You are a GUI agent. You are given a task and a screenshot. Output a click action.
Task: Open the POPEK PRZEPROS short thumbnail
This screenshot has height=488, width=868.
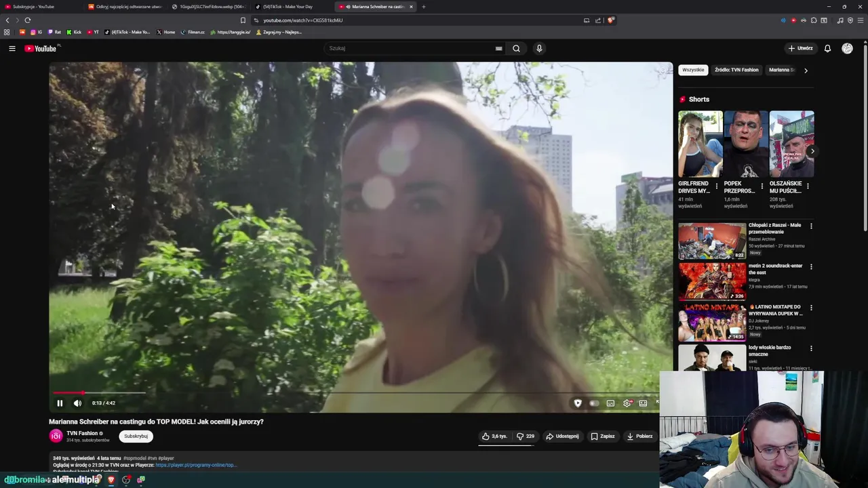pos(746,144)
